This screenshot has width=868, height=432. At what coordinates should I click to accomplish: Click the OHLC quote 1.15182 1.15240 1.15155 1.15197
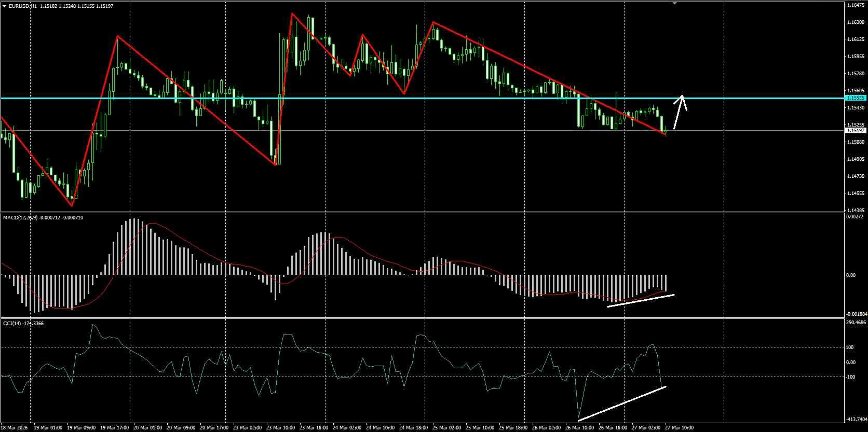coord(76,6)
